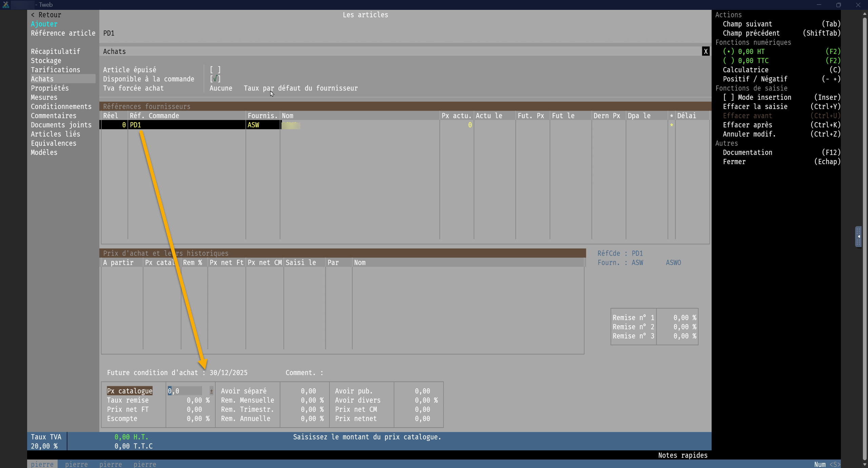The width and height of the screenshot is (868, 468).
Task: Click Effacer la saisie
Action: (x=782, y=106)
